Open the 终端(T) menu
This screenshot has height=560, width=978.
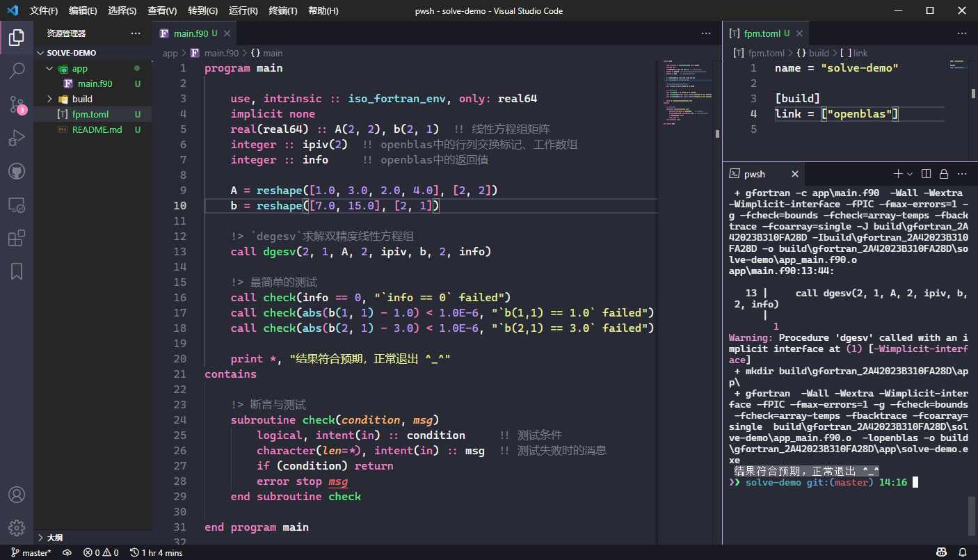pos(282,10)
